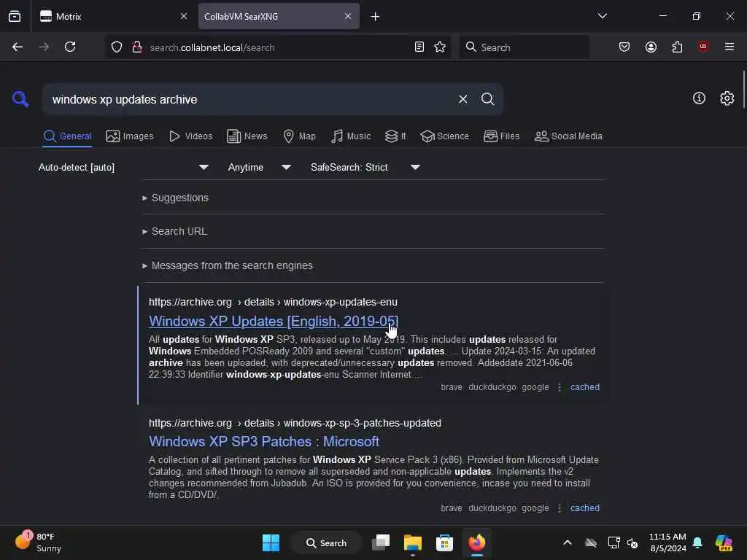Switch to Map search category
The height and width of the screenshot is (560, 747).
(x=299, y=136)
